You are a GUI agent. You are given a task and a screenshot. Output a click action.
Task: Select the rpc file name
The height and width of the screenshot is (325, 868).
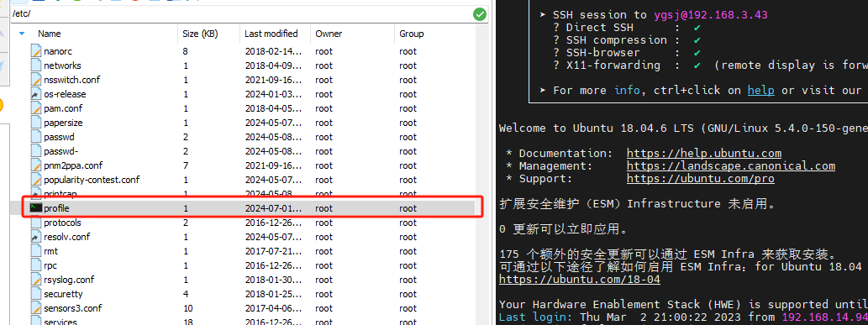(x=50, y=265)
